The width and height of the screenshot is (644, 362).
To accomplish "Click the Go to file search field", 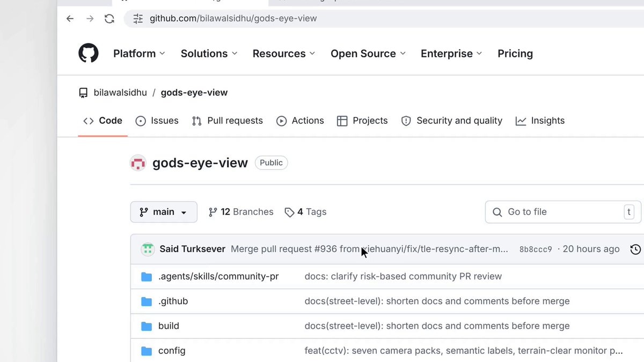I will coord(563,212).
